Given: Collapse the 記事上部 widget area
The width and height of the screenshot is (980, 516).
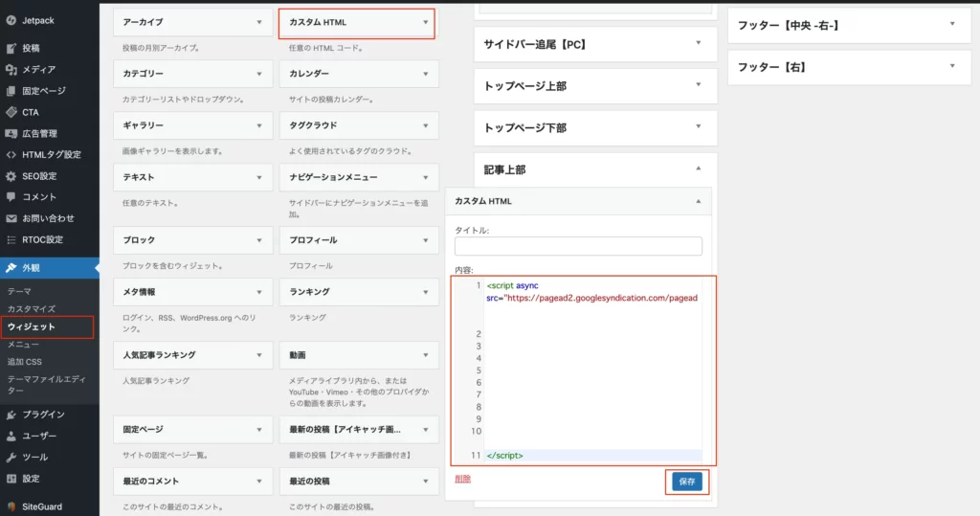Looking at the screenshot, I should point(699,168).
